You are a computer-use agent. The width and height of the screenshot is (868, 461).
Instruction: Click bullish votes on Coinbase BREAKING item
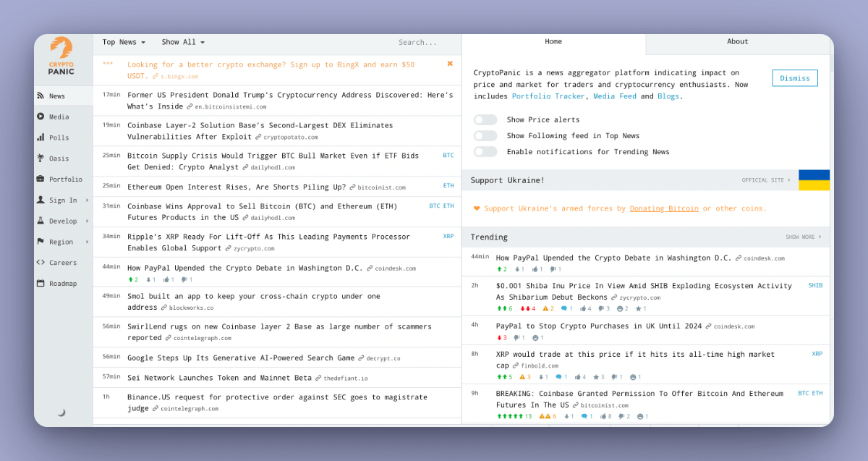514,416
